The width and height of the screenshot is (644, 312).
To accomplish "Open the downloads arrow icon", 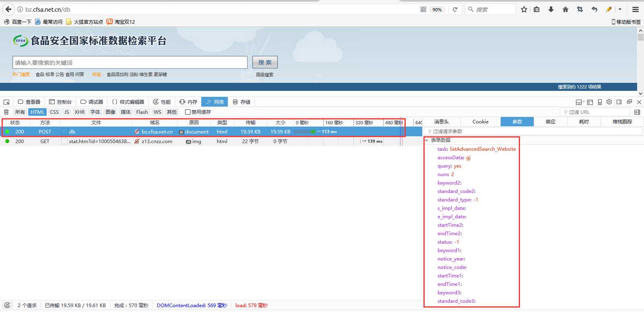I will click(551, 9).
